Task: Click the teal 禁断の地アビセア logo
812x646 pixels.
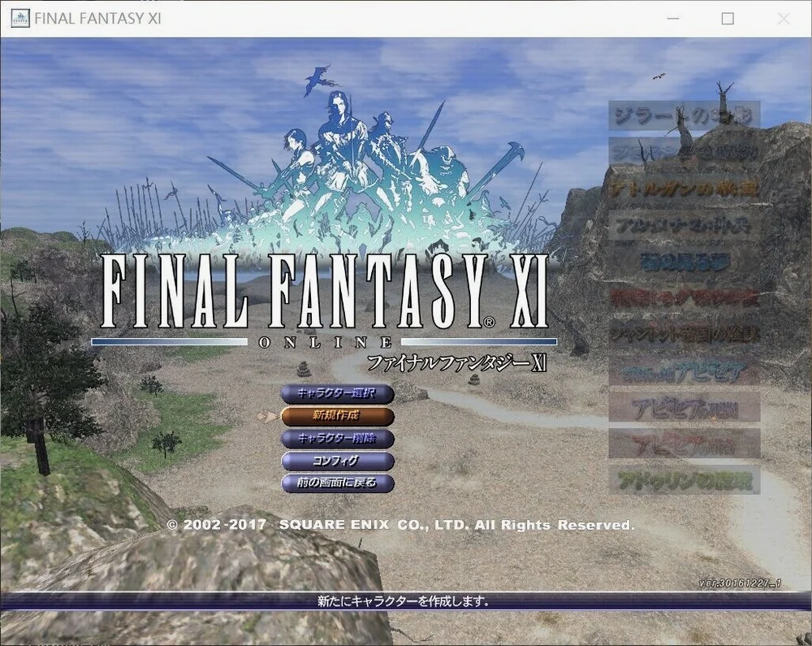Action: coord(684,371)
